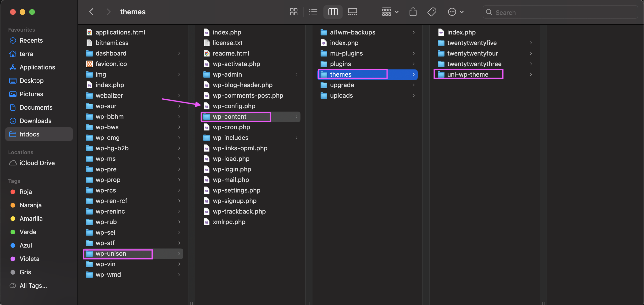Switch to list view

pos(313,12)
